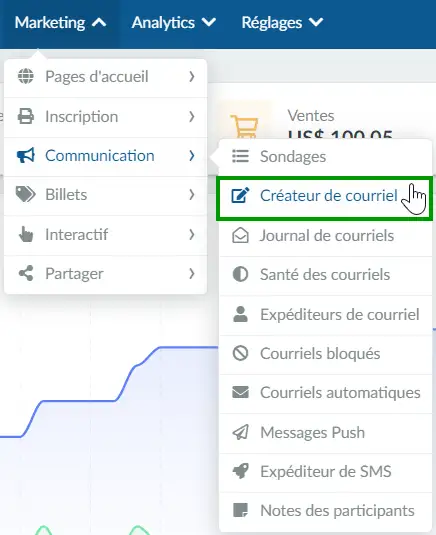
Task: Click the tags icon beside Billets
Action: click(26, 194)
